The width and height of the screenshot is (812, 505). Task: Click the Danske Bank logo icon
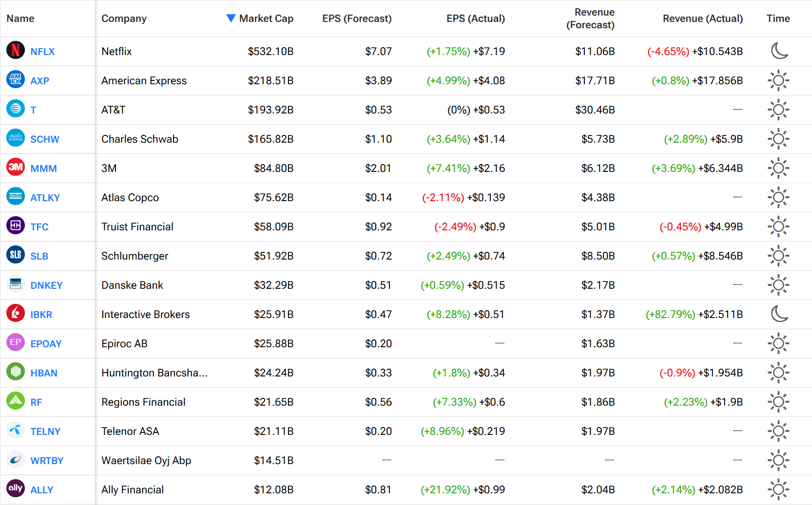[16, 284]
